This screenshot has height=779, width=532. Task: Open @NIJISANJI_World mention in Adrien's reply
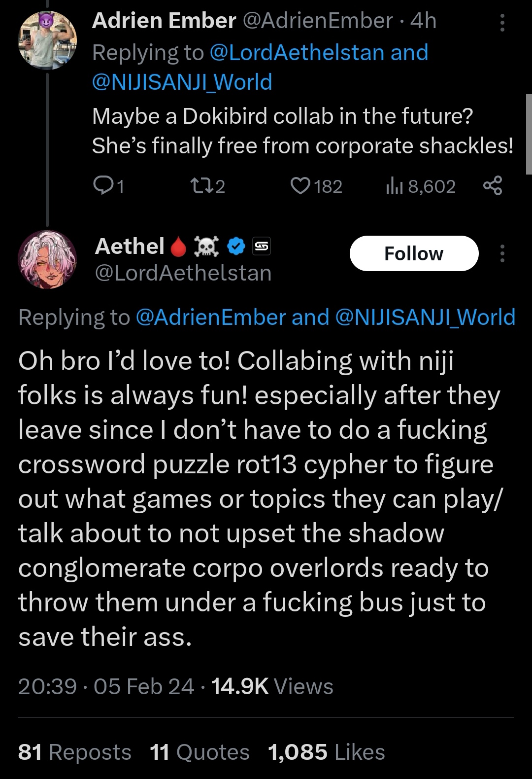182,82
